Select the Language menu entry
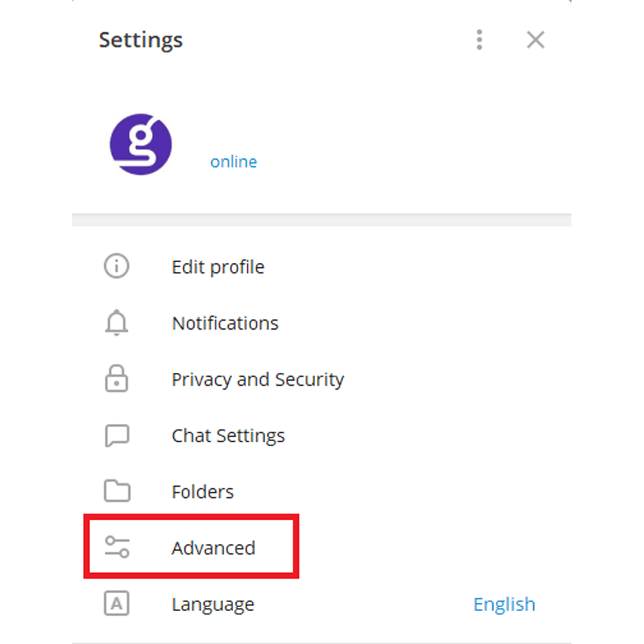The image size is (644, 644). pyautogui.click(x=213, y=605)
